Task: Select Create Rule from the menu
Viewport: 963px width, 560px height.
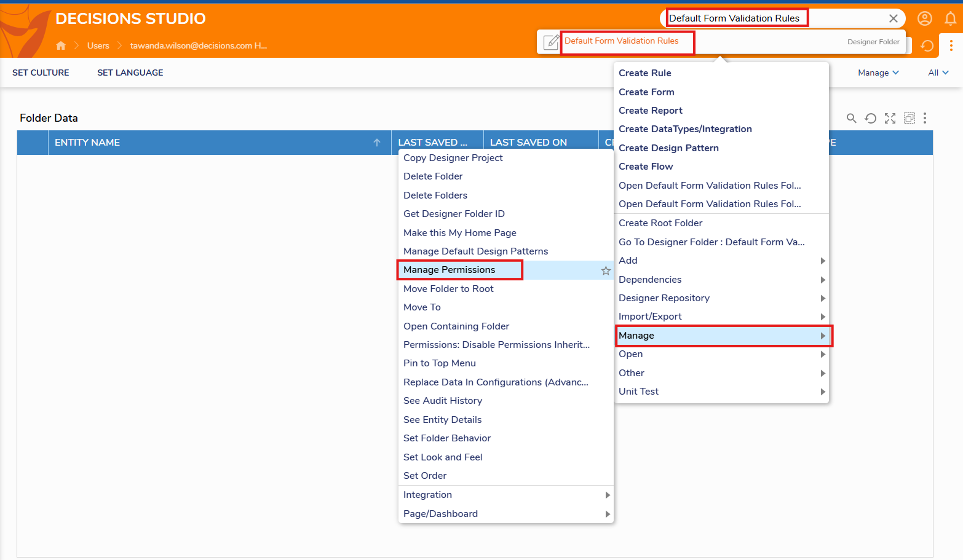Action: coord(644,73)
